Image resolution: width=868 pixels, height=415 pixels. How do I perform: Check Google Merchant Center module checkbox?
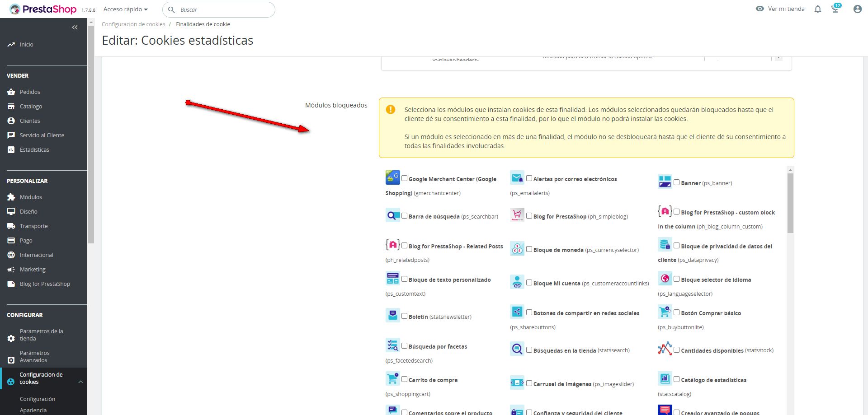(x=405, y=178)
